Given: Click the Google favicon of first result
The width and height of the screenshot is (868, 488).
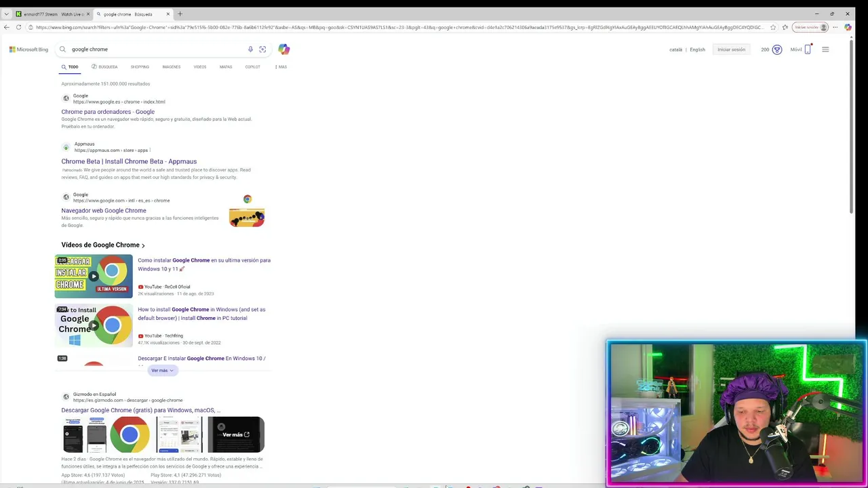Looking at the screenshot, I should [x=66, y=98].
